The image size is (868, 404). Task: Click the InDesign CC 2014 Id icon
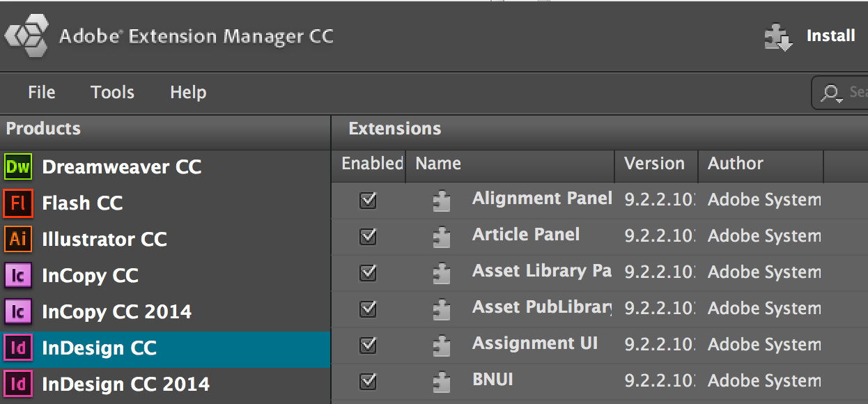pos(18,384)
